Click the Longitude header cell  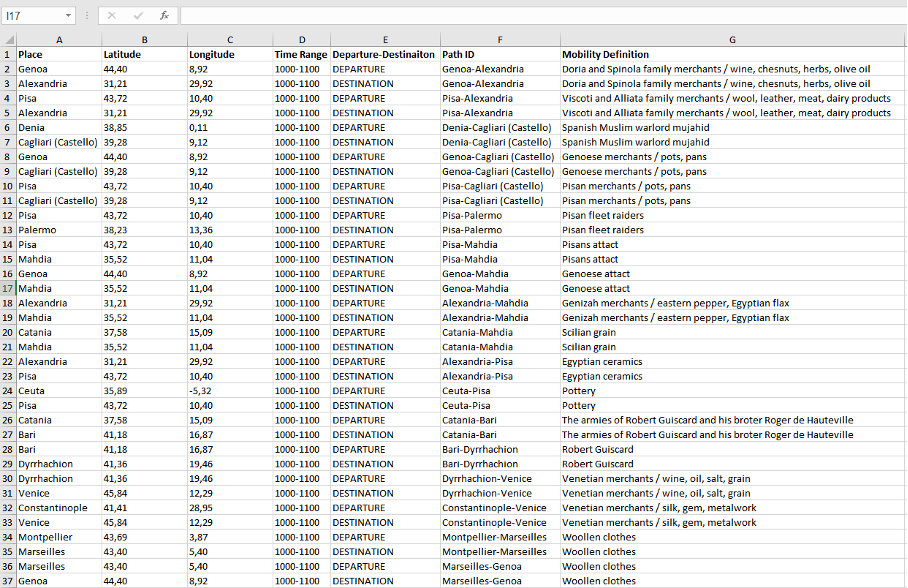230,54
